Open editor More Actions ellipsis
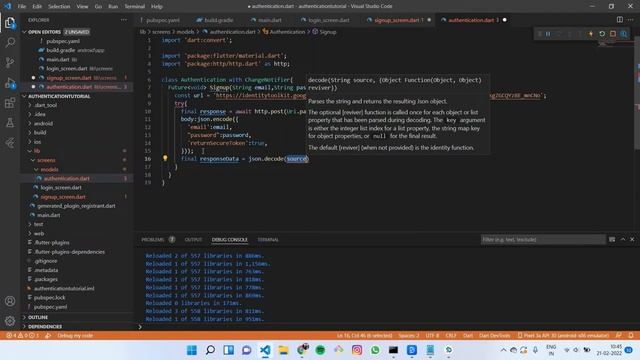 tap(631, 20)
